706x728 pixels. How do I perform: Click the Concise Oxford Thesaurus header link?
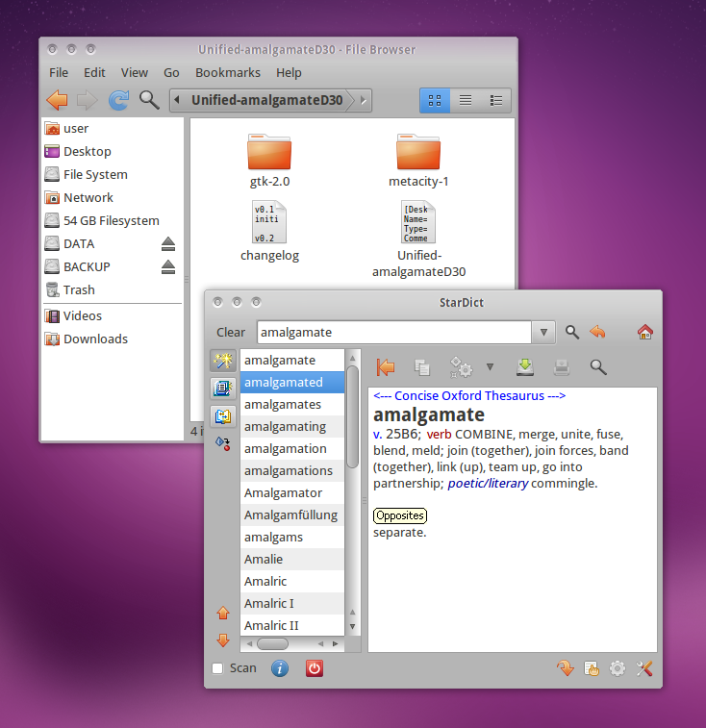pos(469,395)
